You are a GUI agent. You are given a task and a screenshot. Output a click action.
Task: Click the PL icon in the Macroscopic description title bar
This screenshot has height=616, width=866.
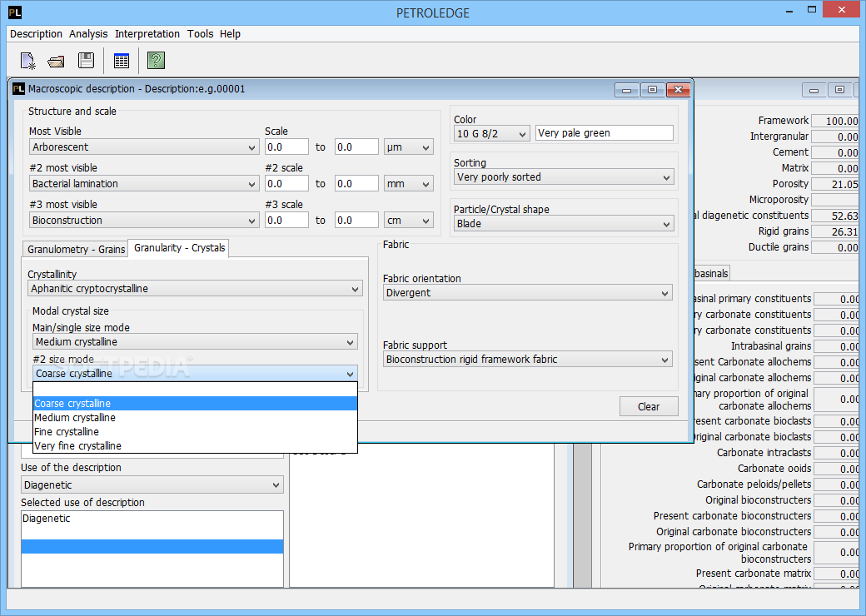18,89
